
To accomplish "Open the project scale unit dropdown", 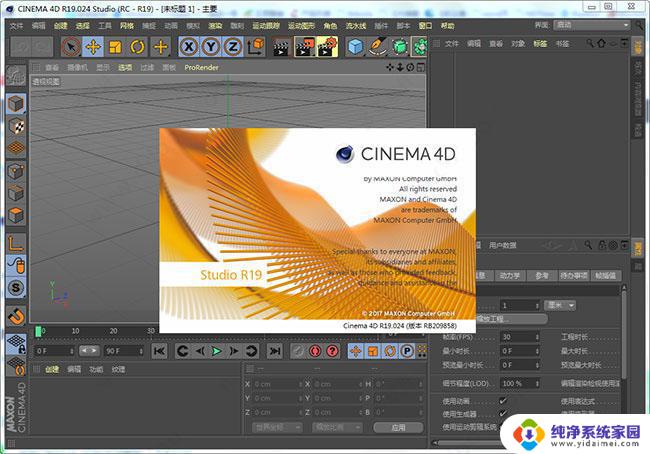I will point(560,306).
